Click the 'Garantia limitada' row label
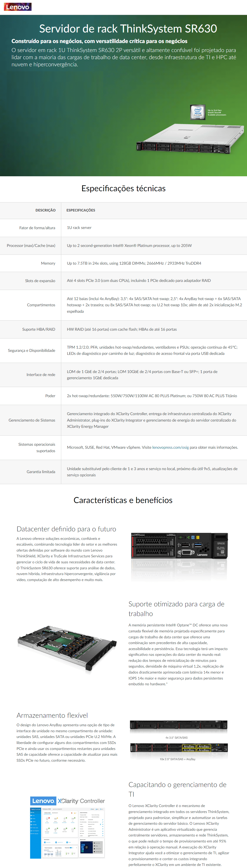247x868 pixels. [41, 472]
